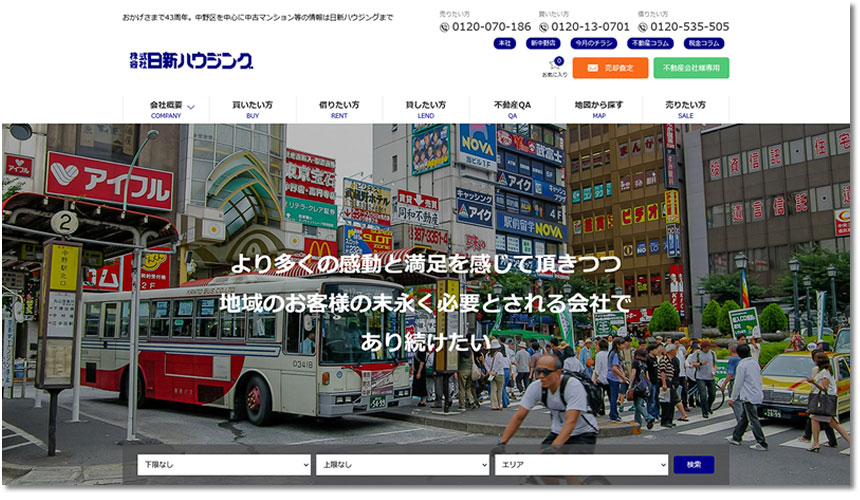Click the phone icon beside 0120-070-186
The height and width of the screenshot is (500, 860).
coord(445,27)
